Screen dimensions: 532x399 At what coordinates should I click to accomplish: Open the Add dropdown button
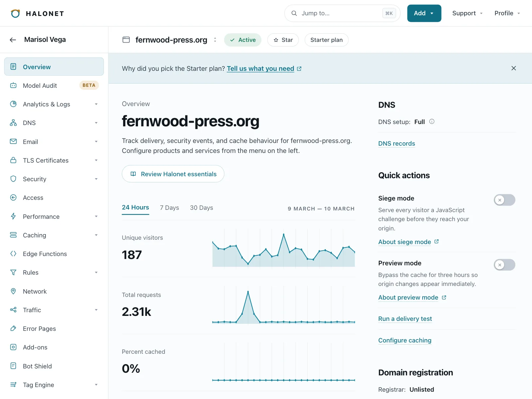click(424, 13)
